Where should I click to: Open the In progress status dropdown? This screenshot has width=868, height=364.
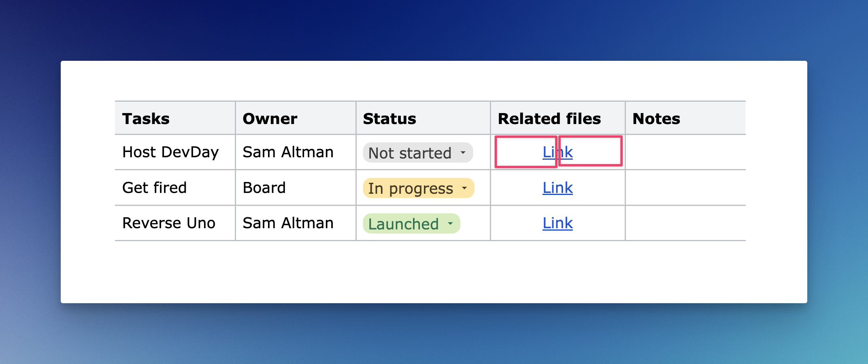(419, 188)
